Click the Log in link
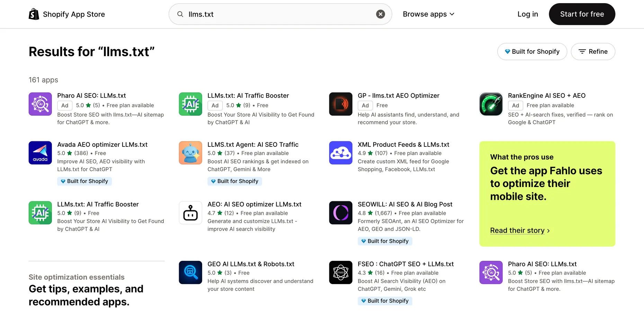644x319 pixels. 528,14
